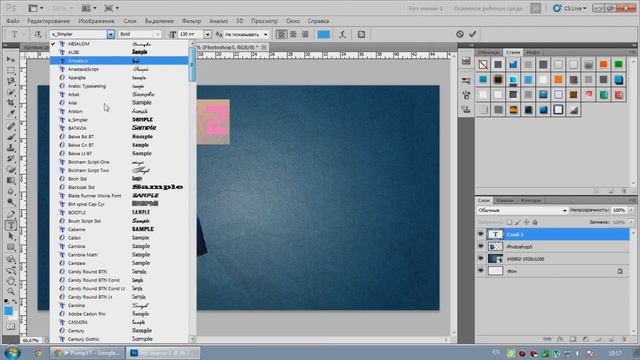Screen dimensions: 640x360
Task: Select the Eraser tool
Action: pyautogui.click(x=11, y=169)
